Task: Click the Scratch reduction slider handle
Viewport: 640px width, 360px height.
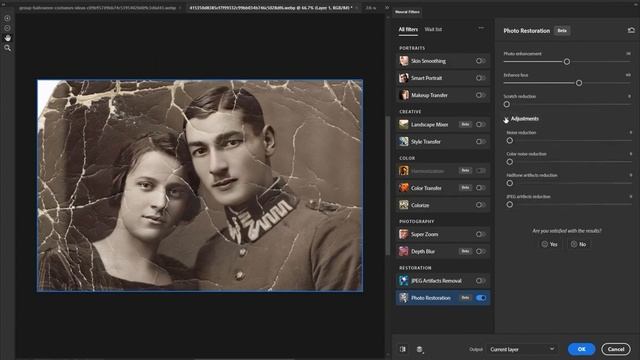Action: (507, 104)
